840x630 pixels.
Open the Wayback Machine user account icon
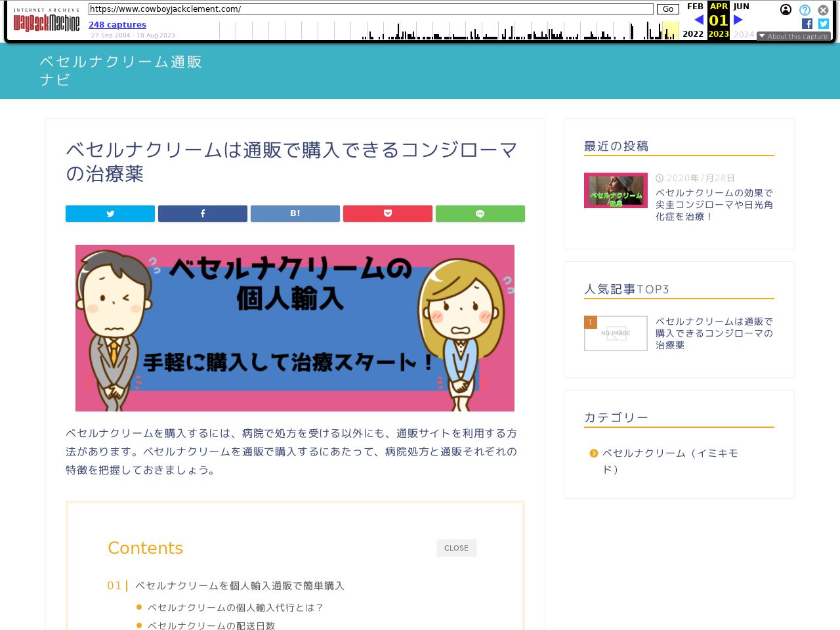[786, 10]
